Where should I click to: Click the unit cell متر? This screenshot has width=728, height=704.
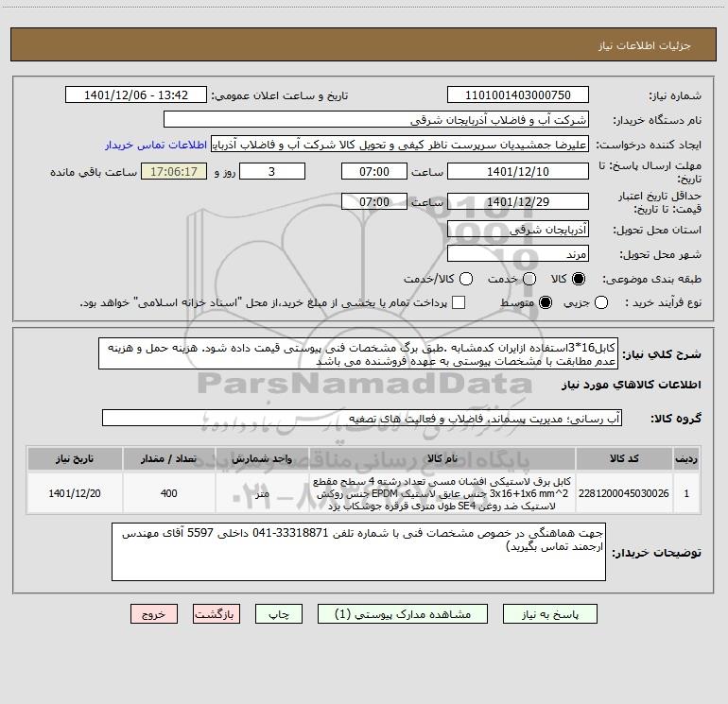coord(262,493)
